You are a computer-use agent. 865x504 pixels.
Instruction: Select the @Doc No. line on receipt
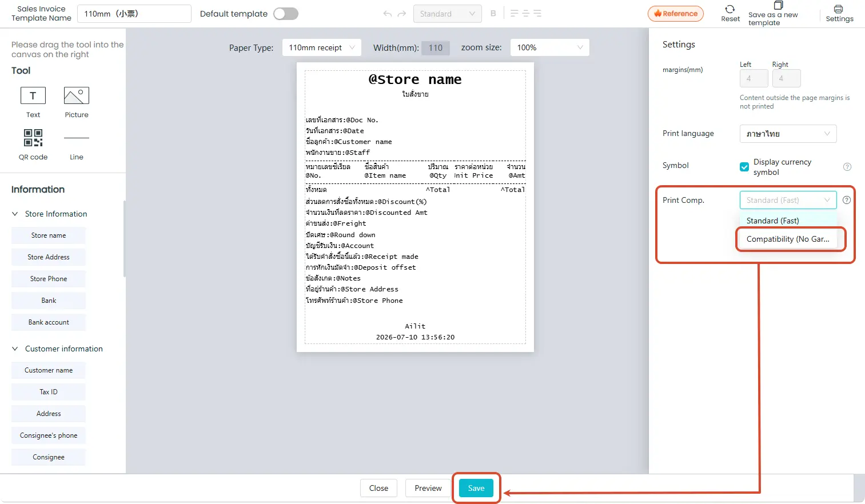click(342, 120)
